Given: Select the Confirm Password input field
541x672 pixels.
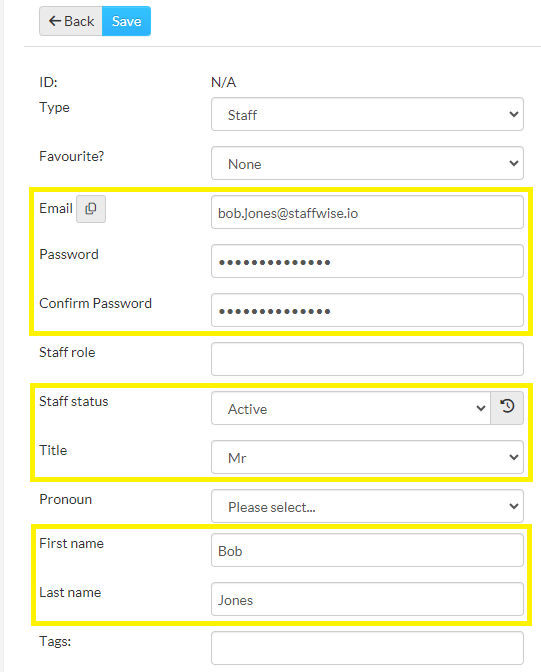Looking at the screenshot, I should pos(367,310).
